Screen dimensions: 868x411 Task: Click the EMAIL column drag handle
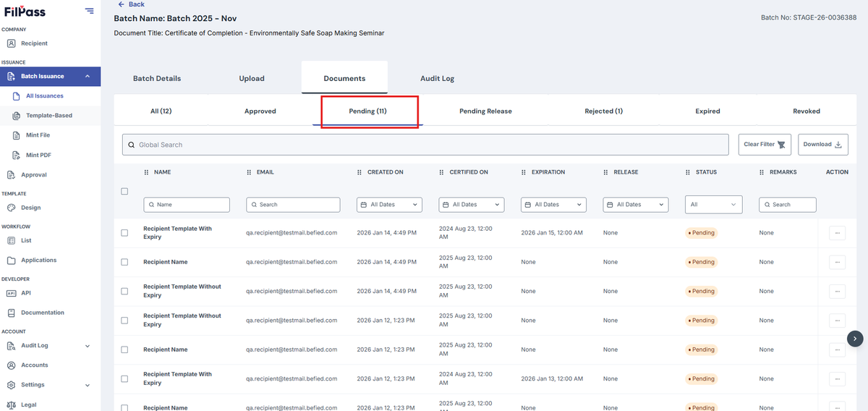[249, 172]
